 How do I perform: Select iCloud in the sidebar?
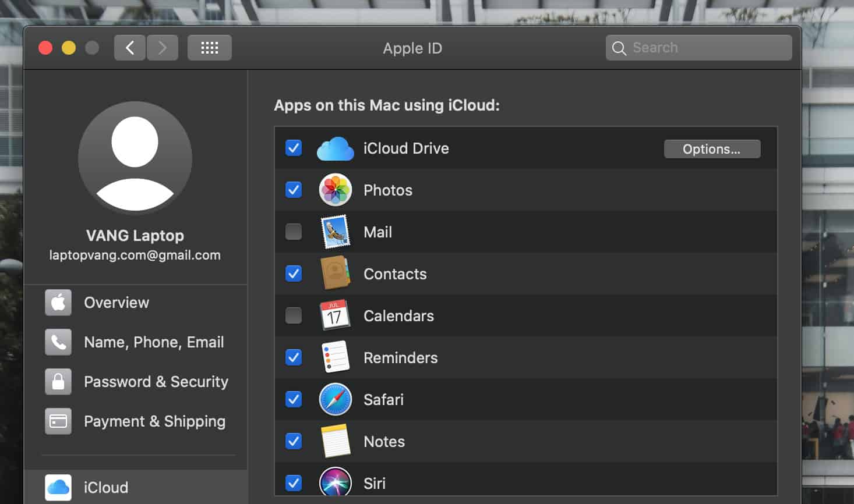click(x=136, y=488)
